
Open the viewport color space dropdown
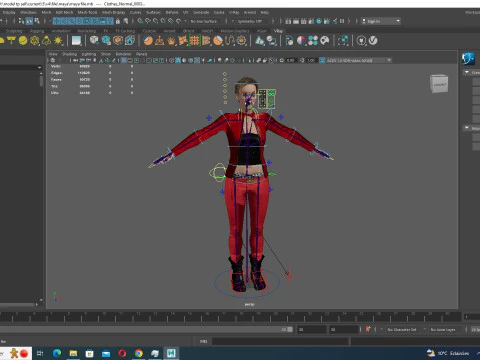click(x=359, y=60)
